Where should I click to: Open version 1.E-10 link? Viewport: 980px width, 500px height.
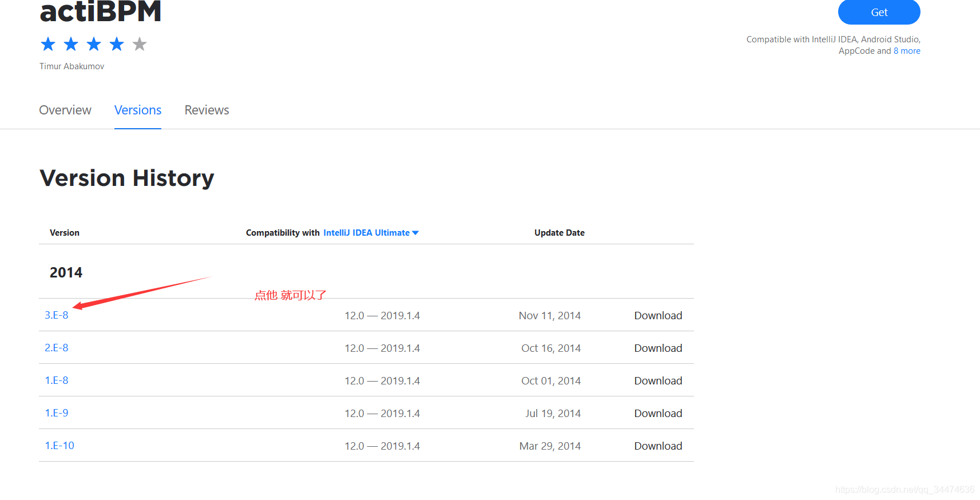tap(59, 446)
